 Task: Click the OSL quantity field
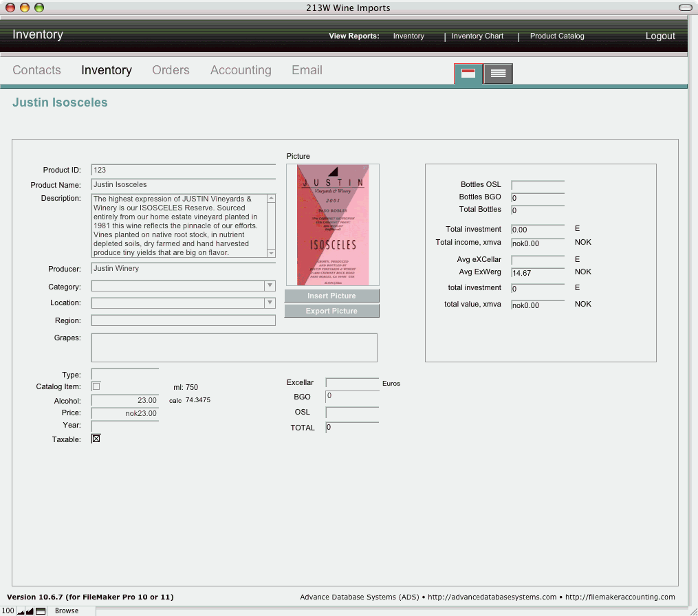[352, 412]
